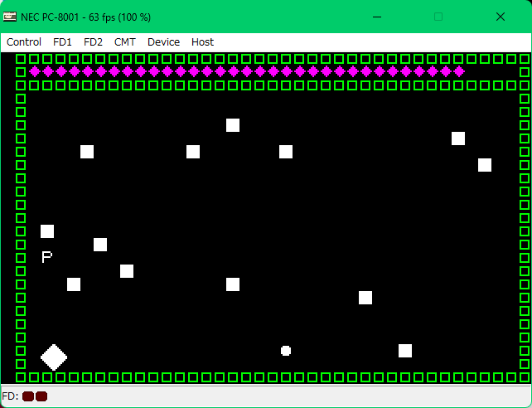Open the Device menu
Image resolution: width=532 pixels, height=408 pixels.
(163, 41)
